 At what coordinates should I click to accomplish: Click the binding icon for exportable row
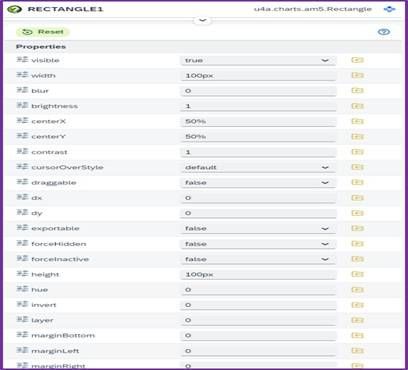click(357, 229)
